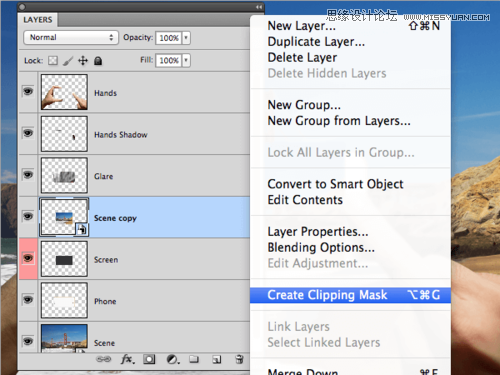Toggle visibility of red-marked Screen layer
This screenshot has width=500, height=375.
coord(28,258)
